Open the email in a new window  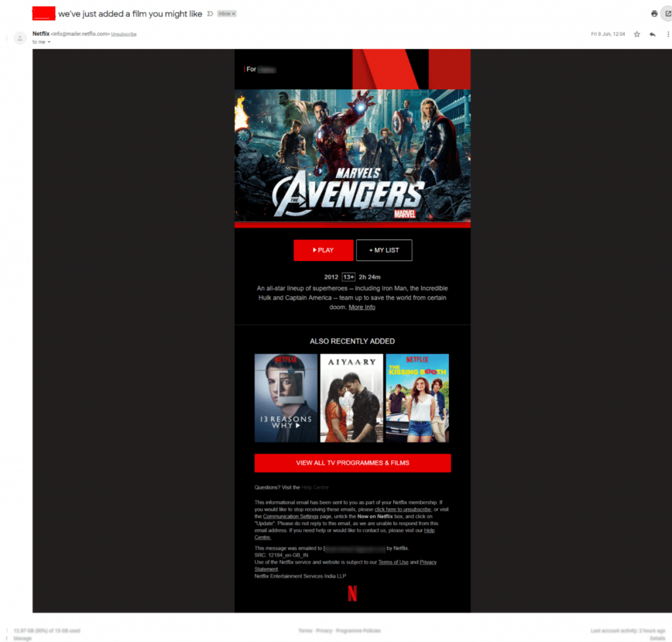point(667,14)
